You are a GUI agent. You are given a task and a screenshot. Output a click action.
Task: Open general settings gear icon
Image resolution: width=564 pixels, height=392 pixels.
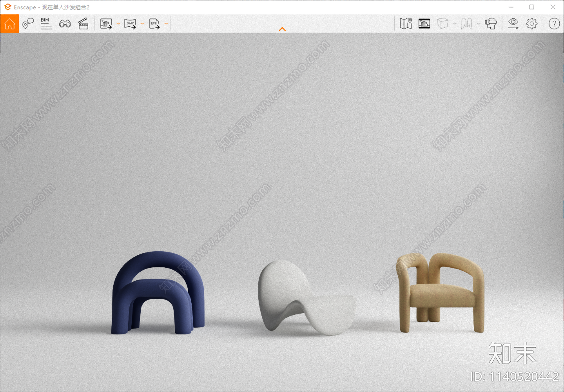pyautogui.click(x=532, y=24)
